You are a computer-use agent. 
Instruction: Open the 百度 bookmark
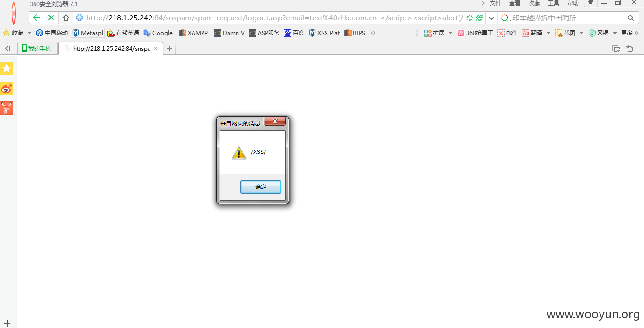294,33
